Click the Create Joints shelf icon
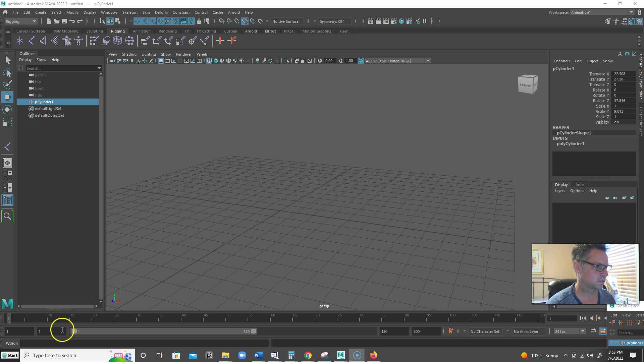 coord(31,41)
